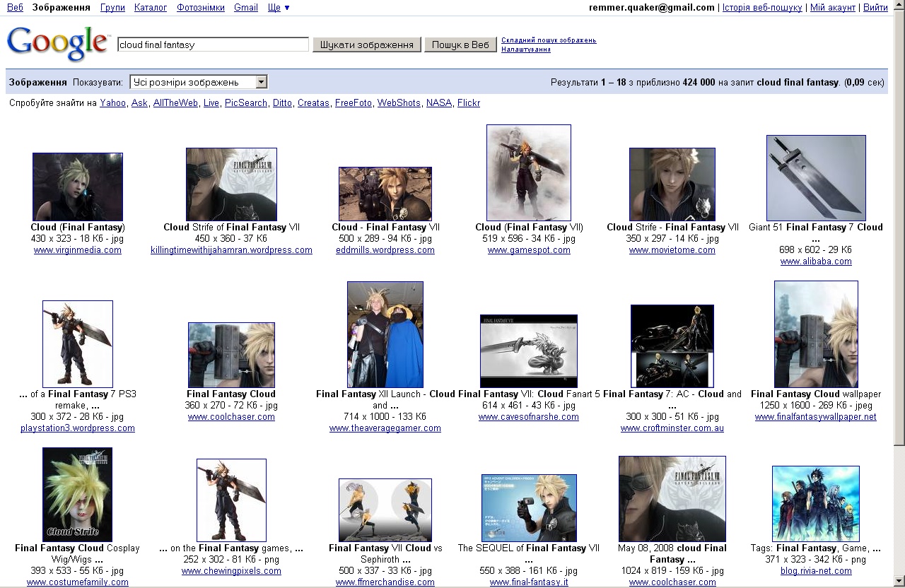Click the 'Вийти' sign-out link
This screenshot has width=905, height=588.
pyautogui.click(x=875, y=7)
